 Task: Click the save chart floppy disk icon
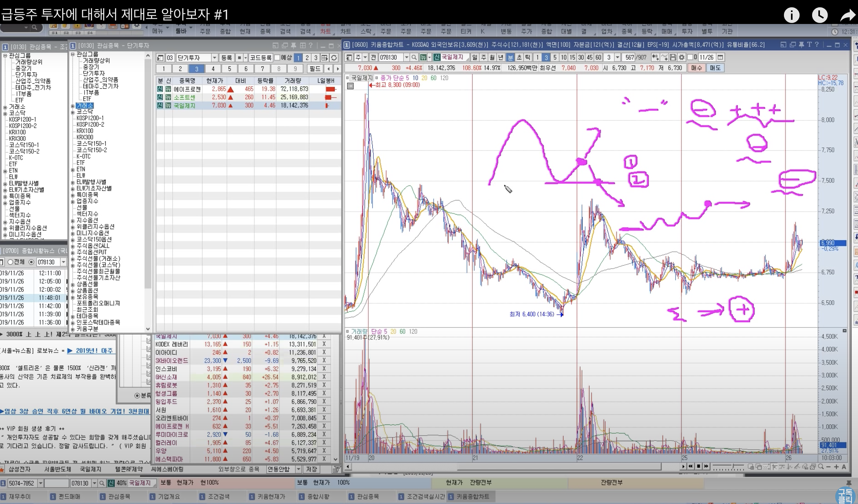click(673, 58)
